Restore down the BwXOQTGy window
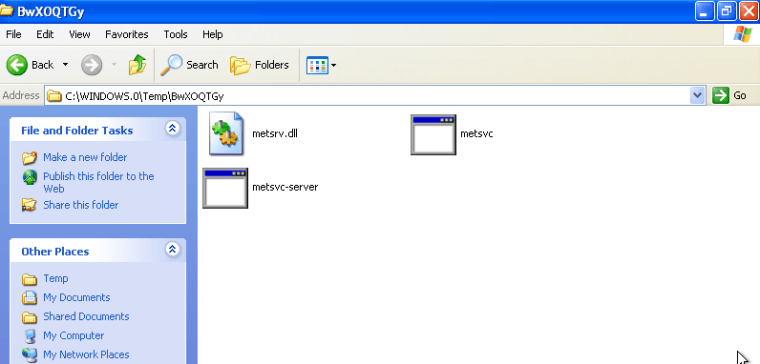This screenshot has height=364, width=760. [x=727, y=11]
